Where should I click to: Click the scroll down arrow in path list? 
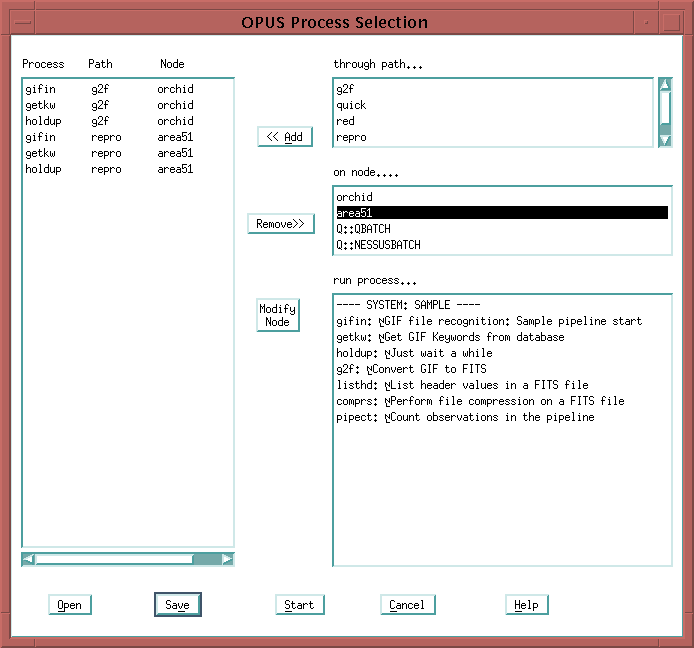point(665,140)
